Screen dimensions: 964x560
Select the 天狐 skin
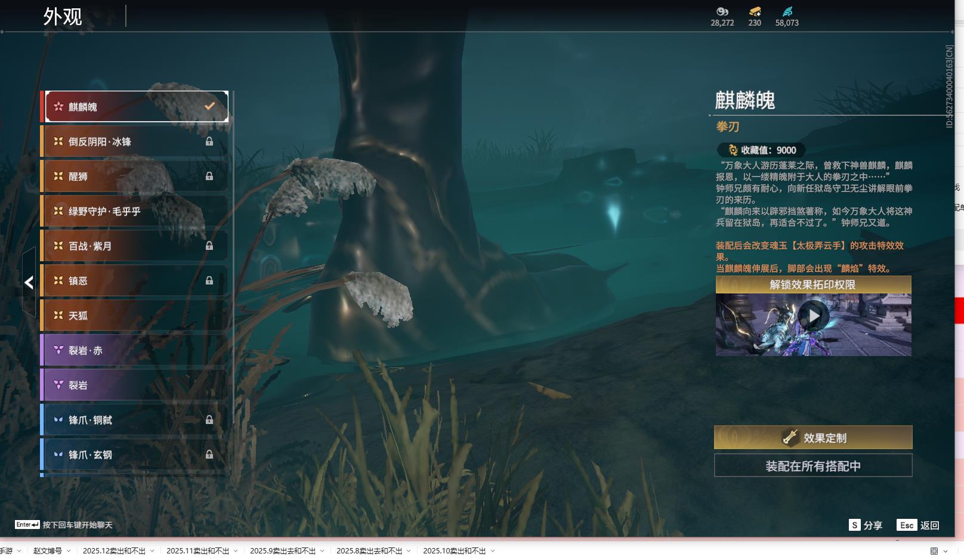[x=135, y=315]
